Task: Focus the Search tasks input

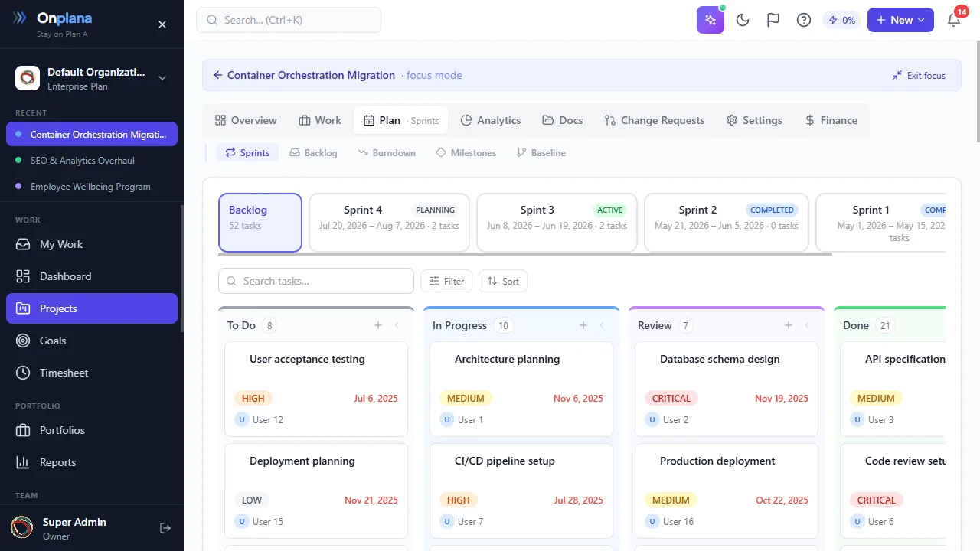Action: 316,281
